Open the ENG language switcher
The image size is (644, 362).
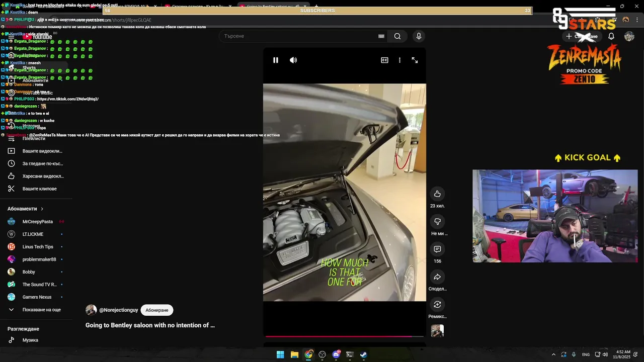click(x=586, y=354)
